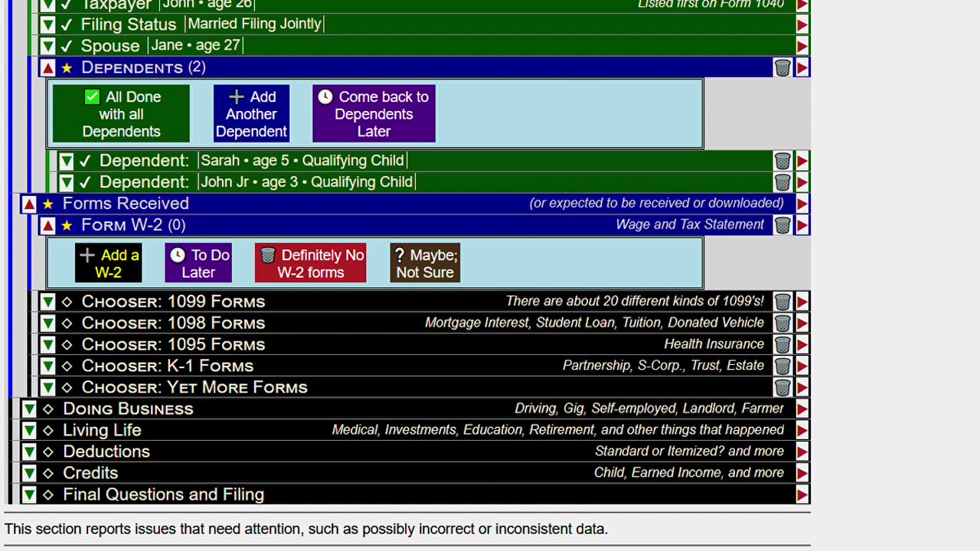
Task: Select To Do Later for W-2
Action: pos(199,263)
